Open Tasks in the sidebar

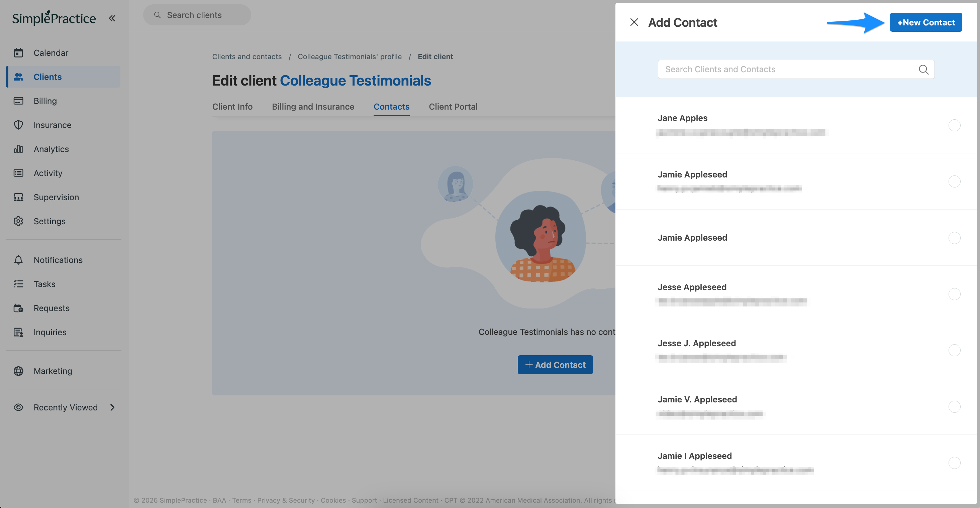pyautogui.click(x=64, y=284)
